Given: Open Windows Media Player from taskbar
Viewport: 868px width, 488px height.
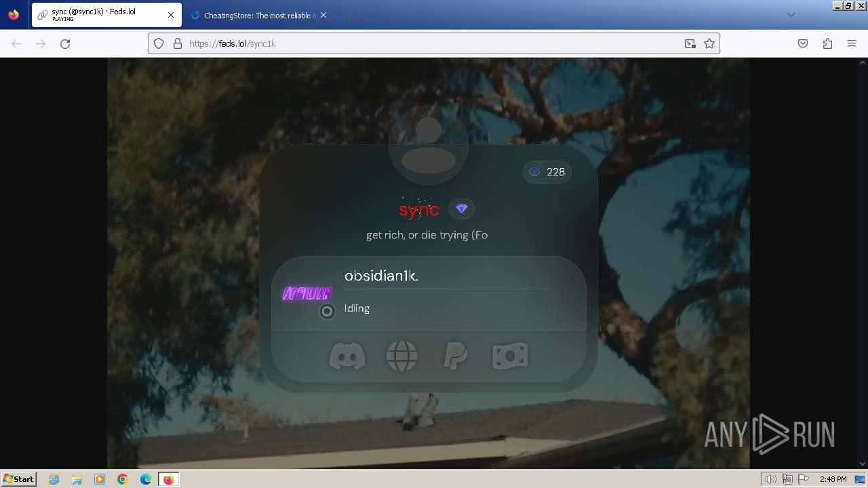Looking at the screenshot, I should click(100, 479).
